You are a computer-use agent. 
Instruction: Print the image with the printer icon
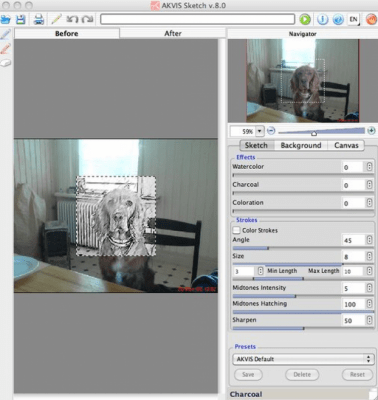tap(39, 19)
